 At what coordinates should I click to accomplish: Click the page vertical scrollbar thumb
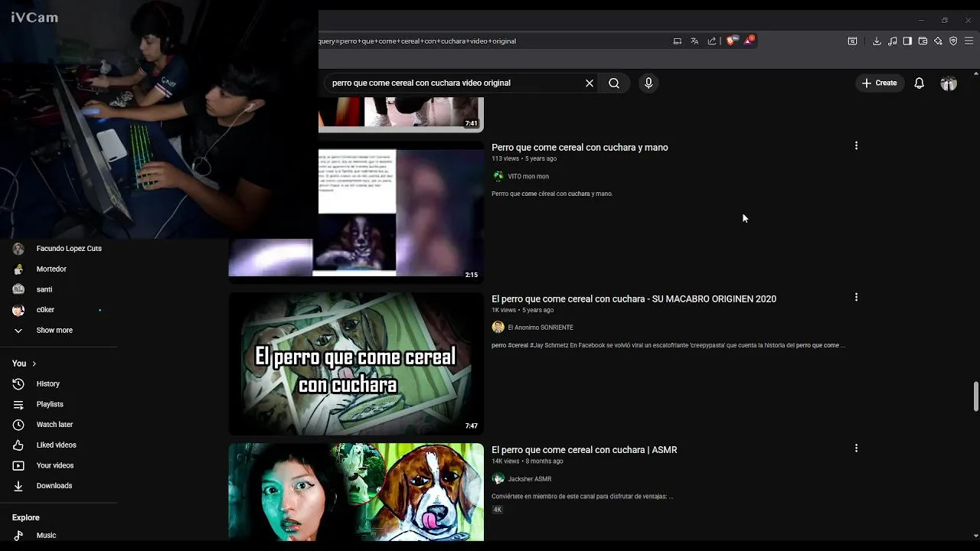click(x=975, y=396)
